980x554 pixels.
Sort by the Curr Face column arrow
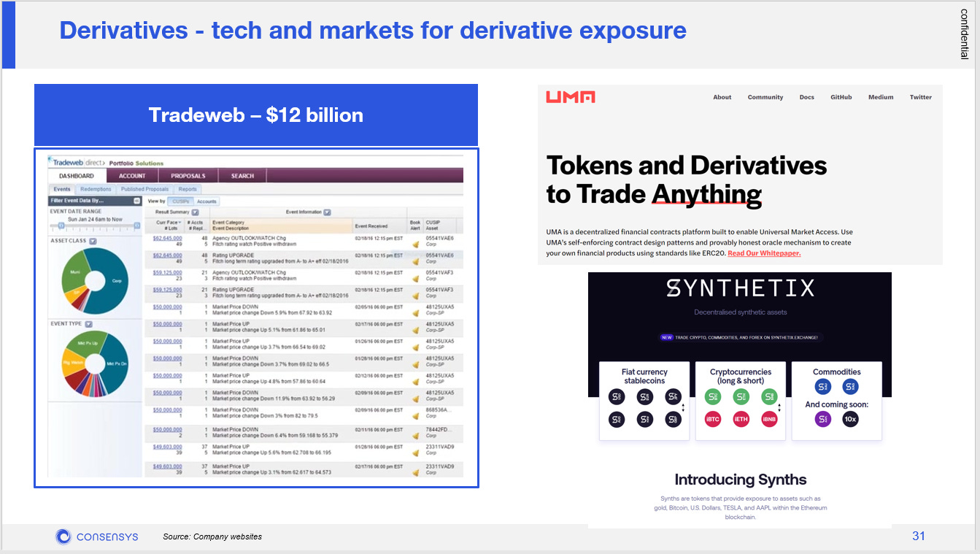tap(180, 221)
